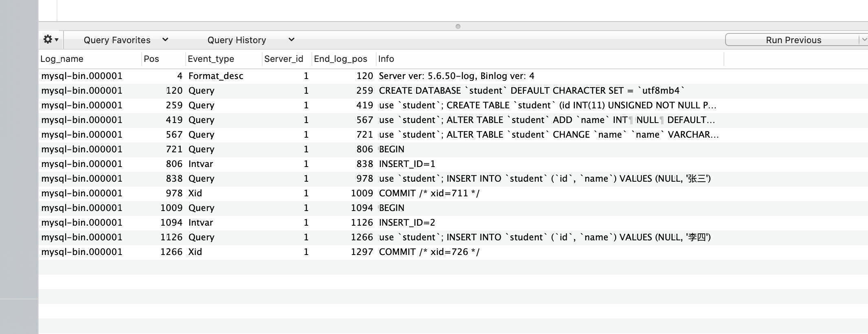Screen dimensions: 868x334
Task: Select the CREATE DATABASE student row
Action: pyautogui.click(x=453, y=91)
